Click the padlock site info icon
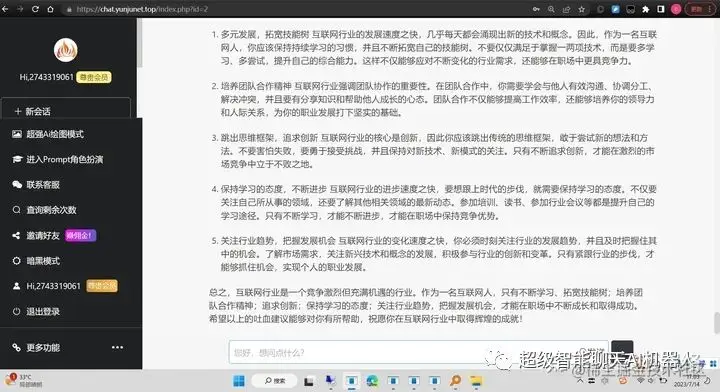720x392 pixels. click(69, 9)
